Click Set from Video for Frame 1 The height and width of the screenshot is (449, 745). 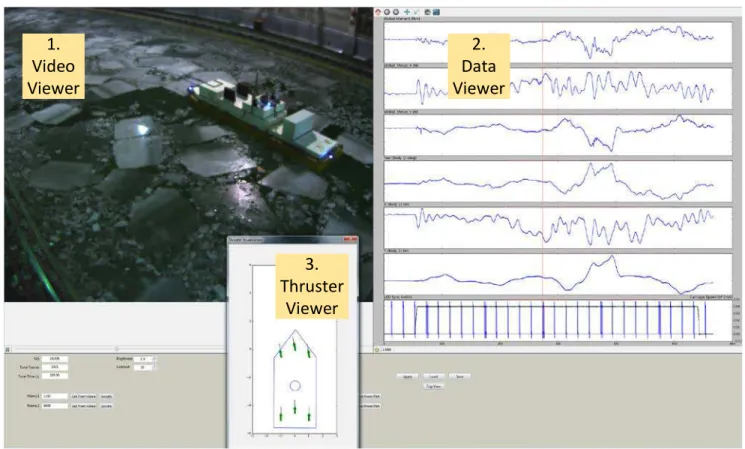point(84,396)
